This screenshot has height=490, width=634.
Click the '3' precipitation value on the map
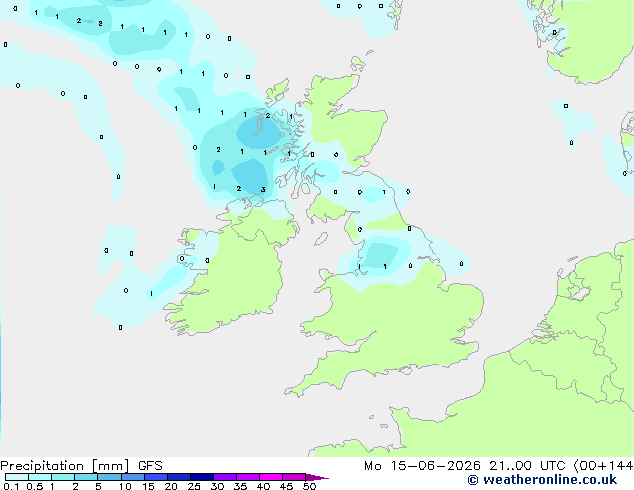[x=263, y=190]
